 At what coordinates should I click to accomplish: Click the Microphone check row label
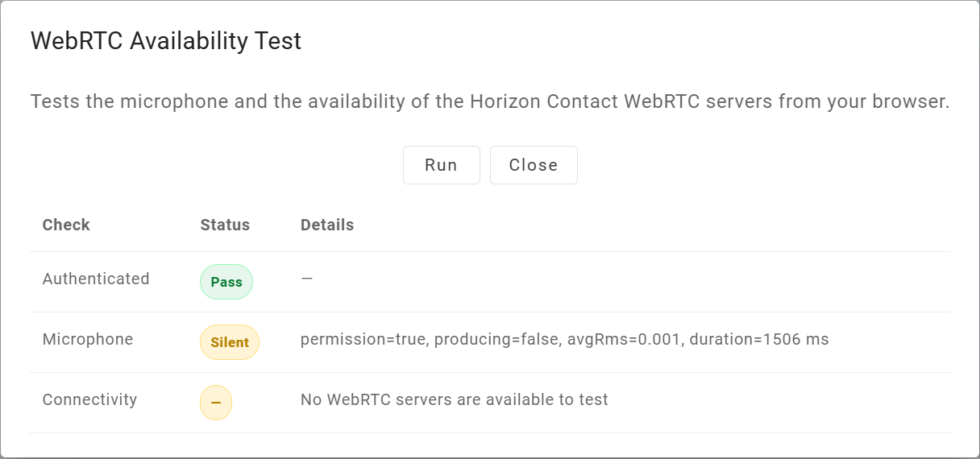click(x=88, y=339)
